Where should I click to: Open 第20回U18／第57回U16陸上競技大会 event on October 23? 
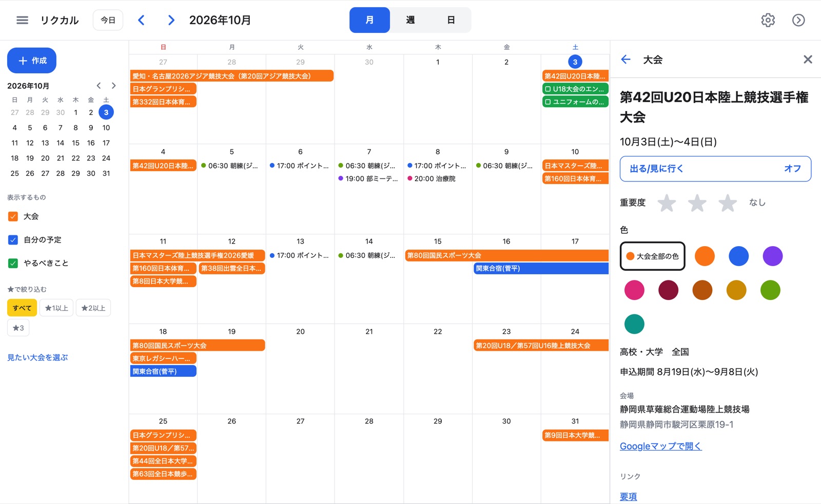click(541, 346)
